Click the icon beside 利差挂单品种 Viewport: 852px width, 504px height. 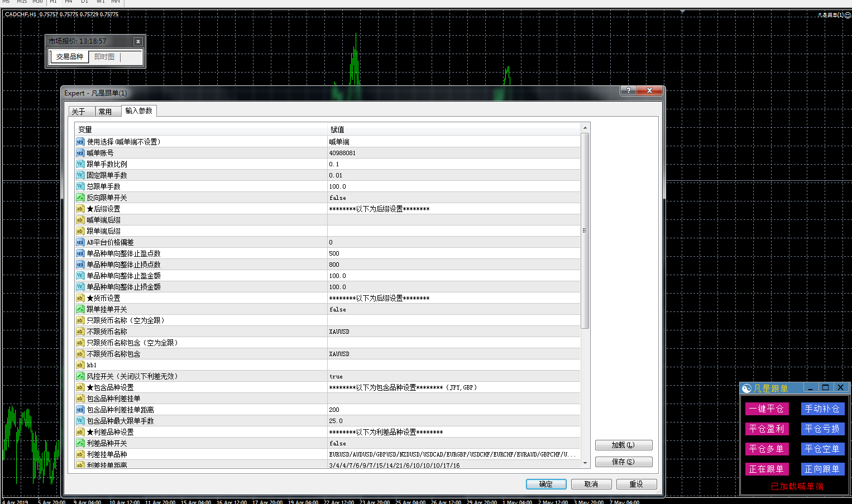[x=80, y=454]
